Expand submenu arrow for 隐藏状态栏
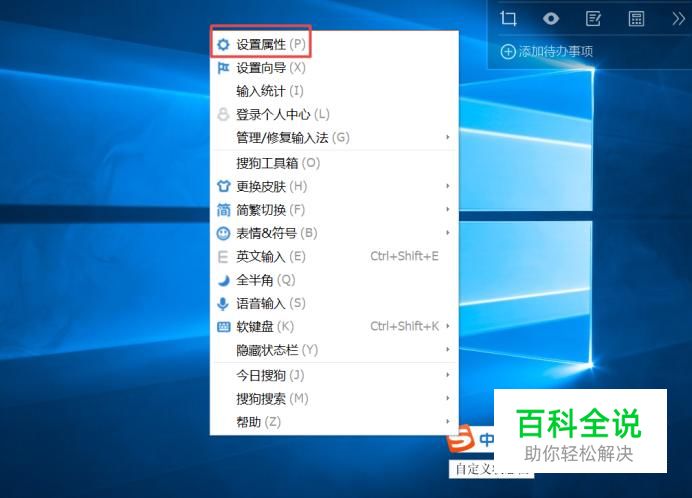Screen dimensions: 692x498 click(x=448, y=350)
